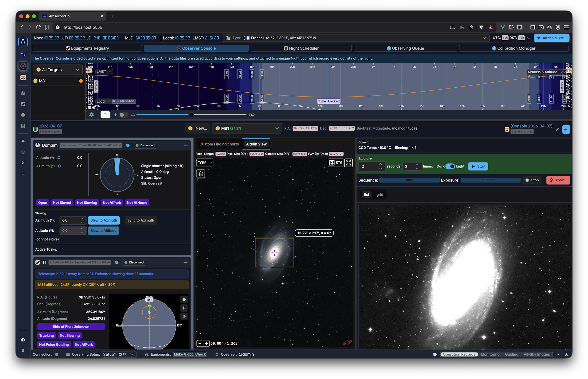Open the Airmass & Altitude dropdown
The width and height of the screenshot is (588, 379).
pyautogui.click(x=545, y=72)
